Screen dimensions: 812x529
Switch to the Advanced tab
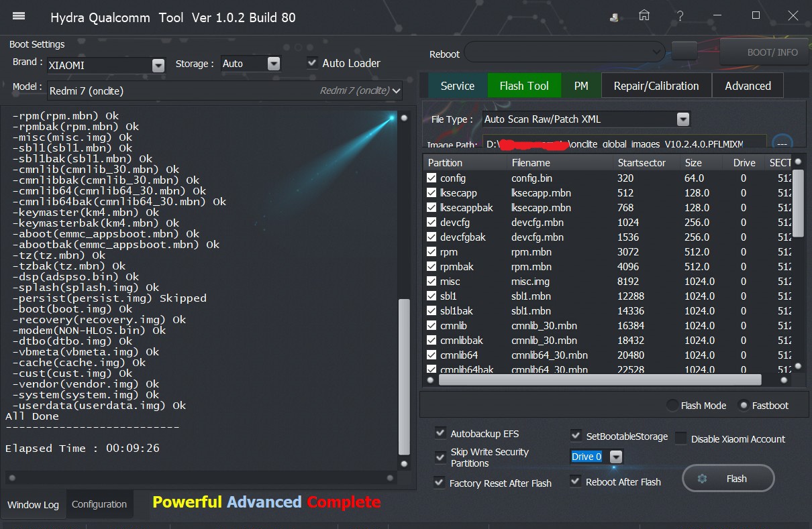coord(748,86)
